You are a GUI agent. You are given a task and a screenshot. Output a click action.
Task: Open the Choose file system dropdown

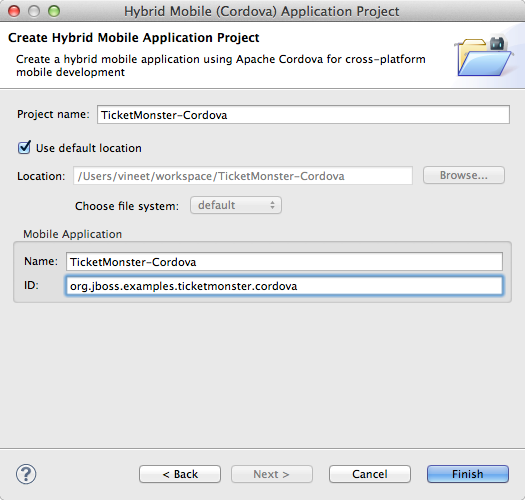click(x=236, y=205)
